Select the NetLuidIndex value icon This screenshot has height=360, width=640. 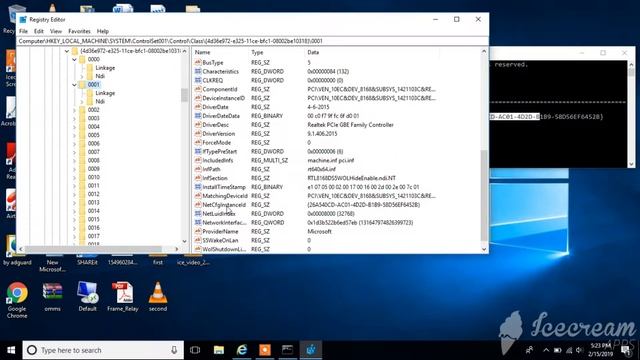click(198, 213)
